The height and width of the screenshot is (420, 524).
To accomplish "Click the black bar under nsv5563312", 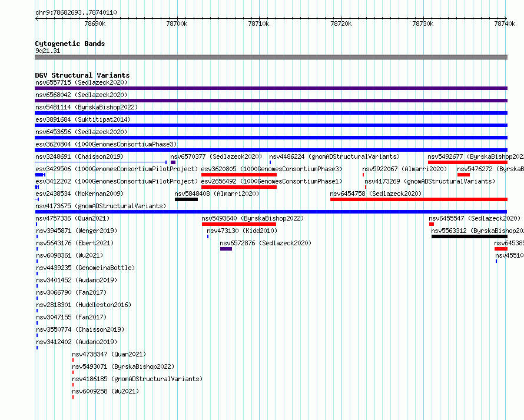I will coord(469,236).
